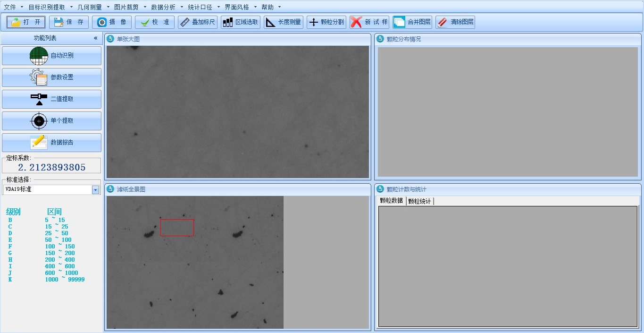This screenshot has width=644, height=333.
Task: Click the calibration (校准) tool
Action: pyautogui.click(x=155, y=22)
